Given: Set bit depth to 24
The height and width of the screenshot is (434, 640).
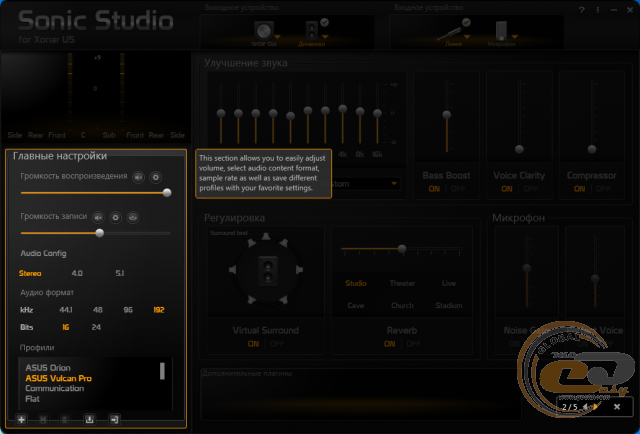Looking at the screenshot, I should [x=96, y=327].
